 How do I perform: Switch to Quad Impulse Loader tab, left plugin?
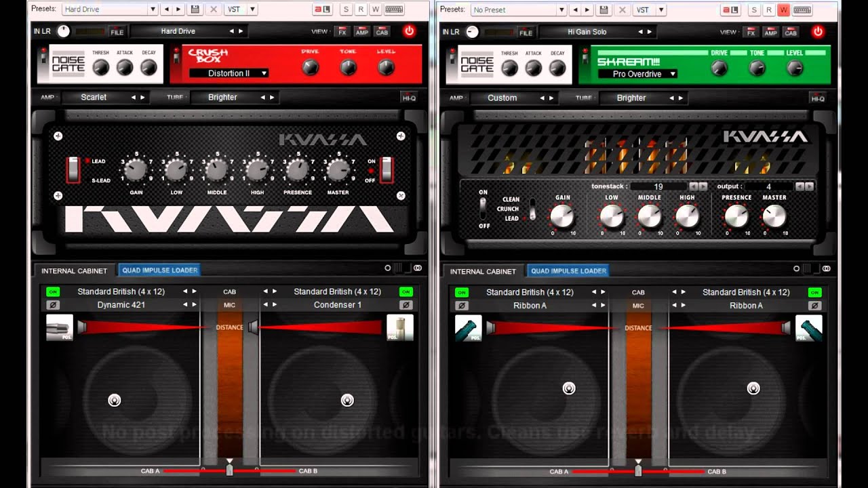[160, 270]
